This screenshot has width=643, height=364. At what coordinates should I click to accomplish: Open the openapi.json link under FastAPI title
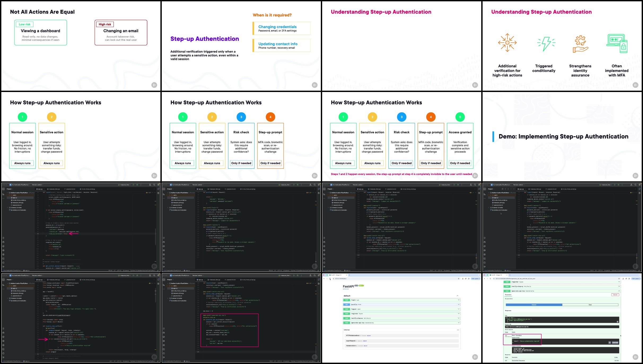point(346,289)
